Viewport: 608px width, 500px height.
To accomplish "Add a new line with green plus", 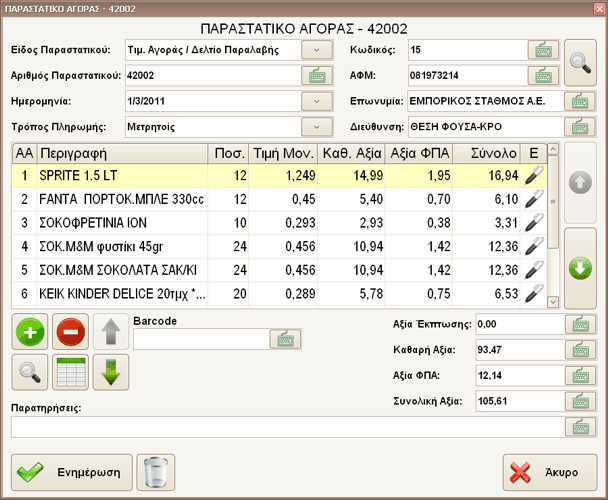I will [x=30, y=332].
